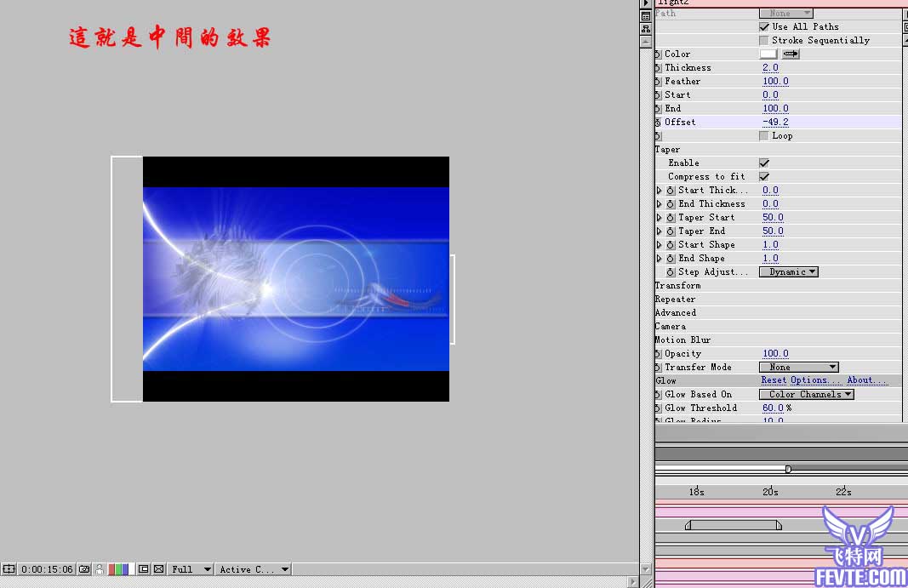Toggle stopwatch for Thickness property

pos(659,68)
